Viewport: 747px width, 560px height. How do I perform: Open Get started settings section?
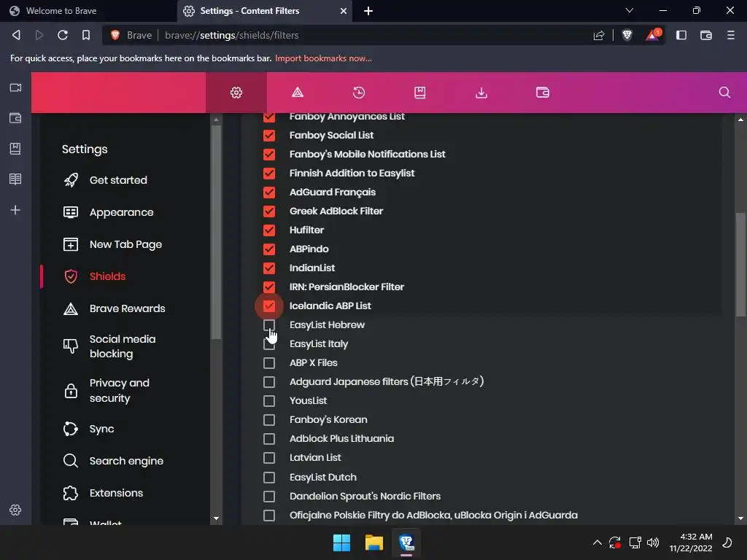tap(118, 180)
